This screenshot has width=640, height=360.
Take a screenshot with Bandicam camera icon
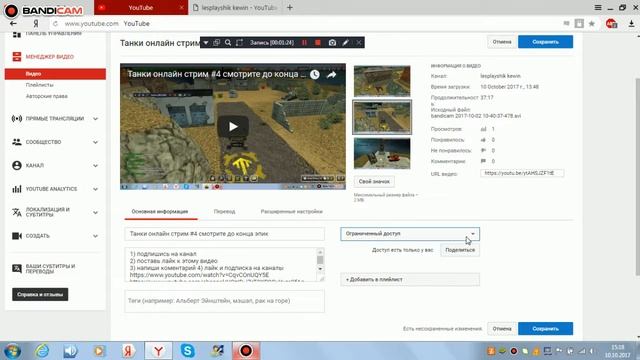pos(332,42)
